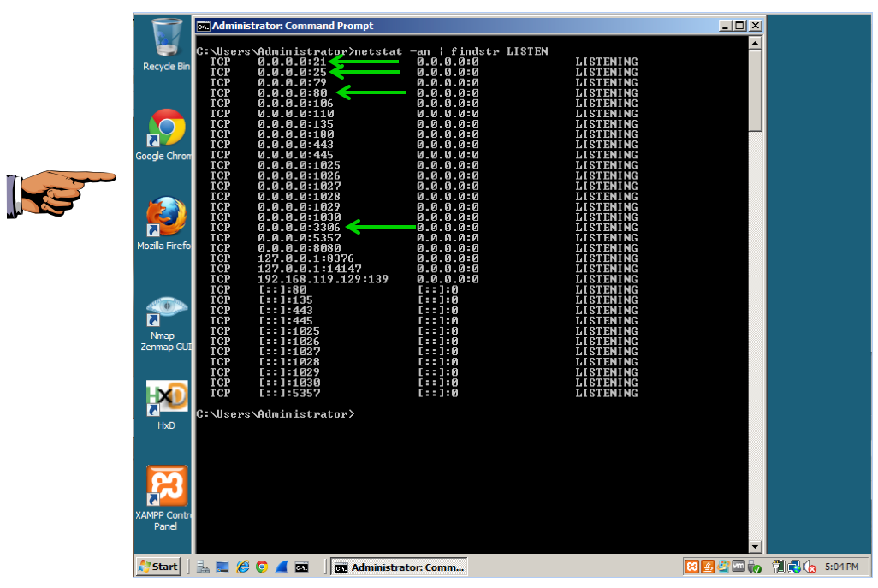Click the 0.0.0.0:5357 local address
The width and height of the screenshot is (878, 588).
[299, 238]
